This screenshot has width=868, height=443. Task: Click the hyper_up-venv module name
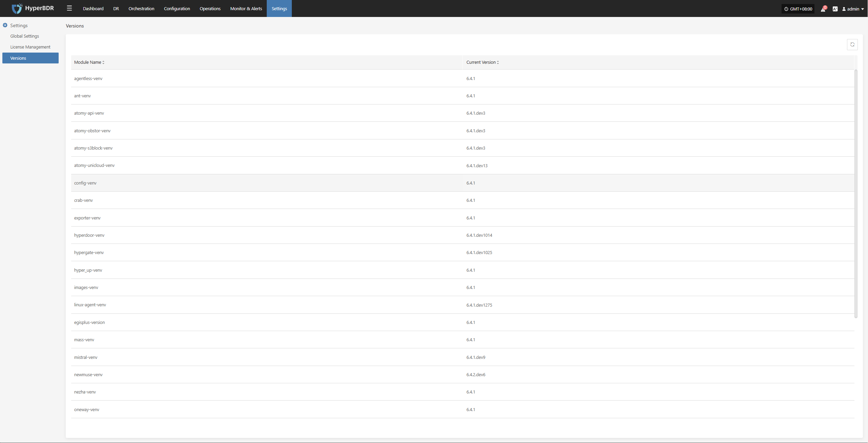pyautogui.click(x=88, y=270)
